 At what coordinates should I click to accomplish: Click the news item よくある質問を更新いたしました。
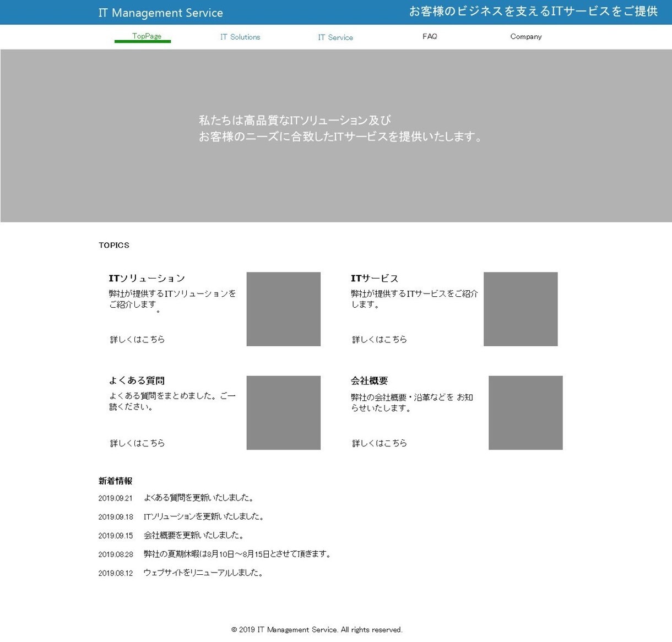pos(199,498)
